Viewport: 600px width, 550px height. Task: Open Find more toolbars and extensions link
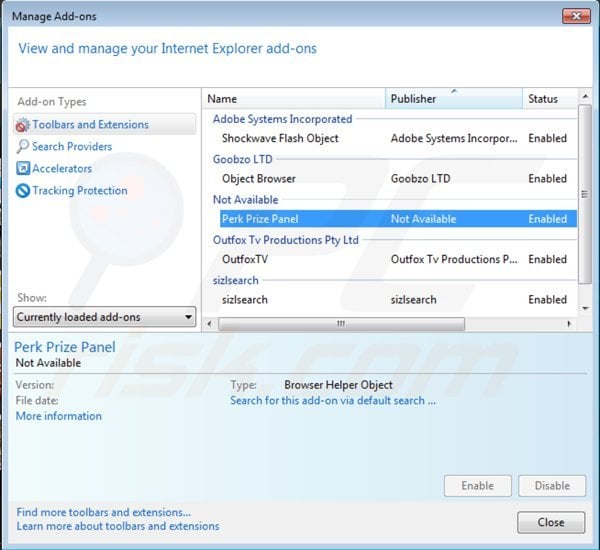pyautogui.click(x=103, y=512)
